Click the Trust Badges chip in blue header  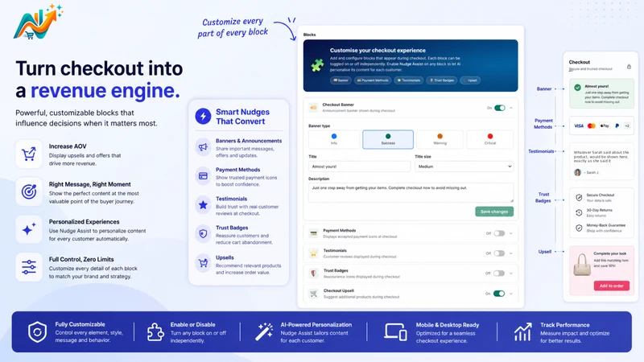coord(441,80)
